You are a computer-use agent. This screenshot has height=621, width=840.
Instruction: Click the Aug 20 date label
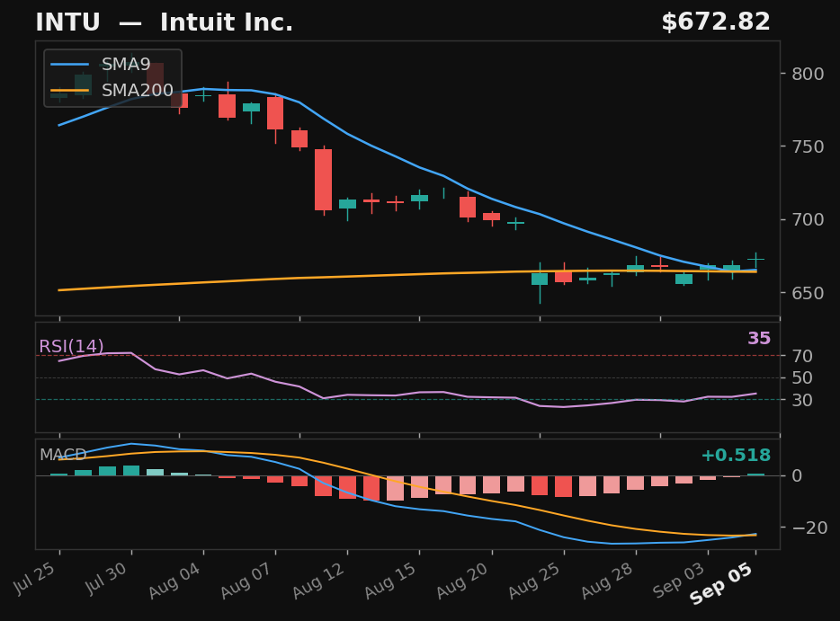(462, 581)
